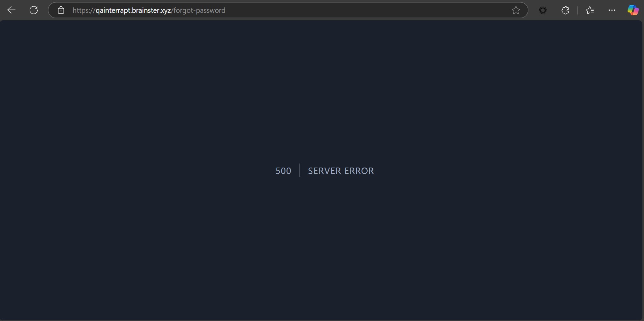View site information via the lock icon
644x321 pixels.
click(x=61, y=10)
